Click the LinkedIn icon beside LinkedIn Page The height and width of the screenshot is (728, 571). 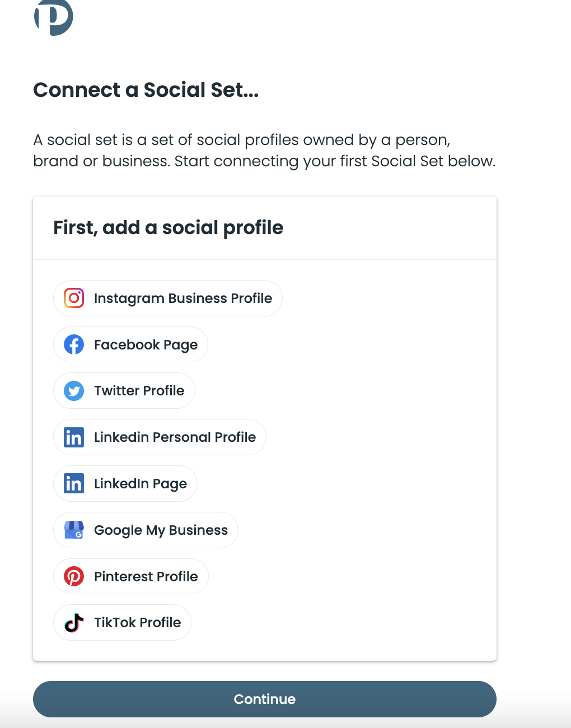(x=74, y=484)
